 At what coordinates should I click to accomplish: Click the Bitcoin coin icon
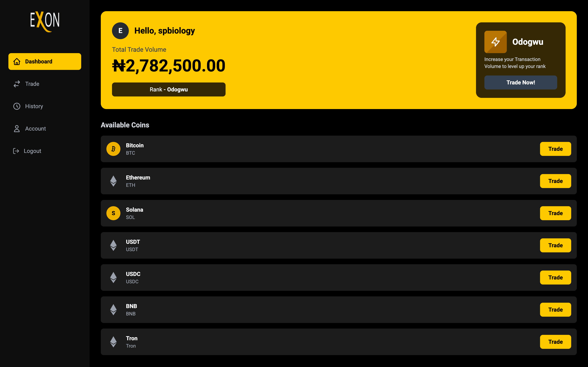point(113,149)
